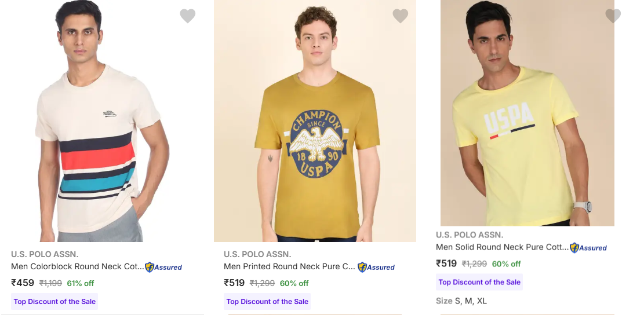This screenshot has height=315, width=644.
Task: Open 'Men Printed Round Neck Pure C...' title
Action: (290, 266)
